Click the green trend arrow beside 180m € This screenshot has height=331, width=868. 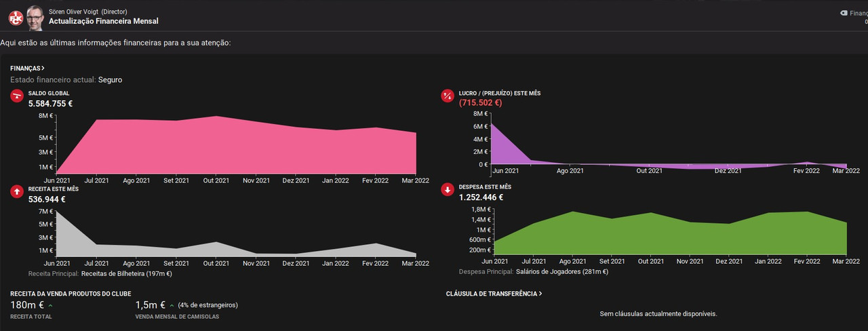51,306
